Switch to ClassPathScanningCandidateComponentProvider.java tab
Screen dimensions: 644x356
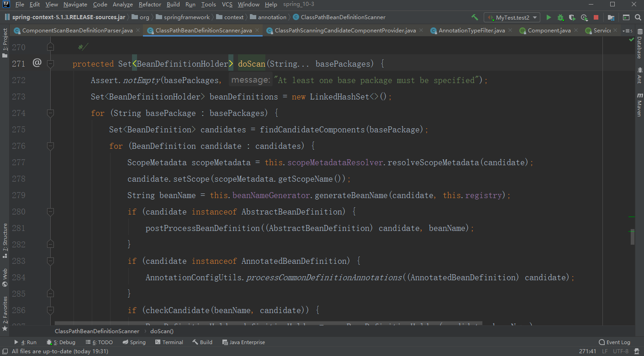[345, 31]
